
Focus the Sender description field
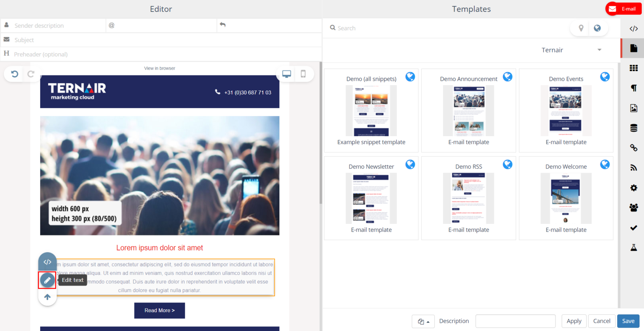point(53,26)
